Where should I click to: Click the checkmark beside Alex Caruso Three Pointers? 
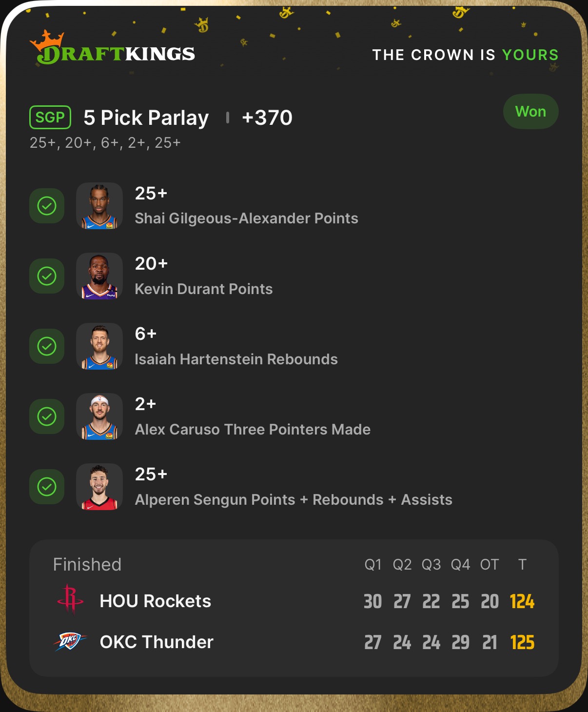(47, 416)
